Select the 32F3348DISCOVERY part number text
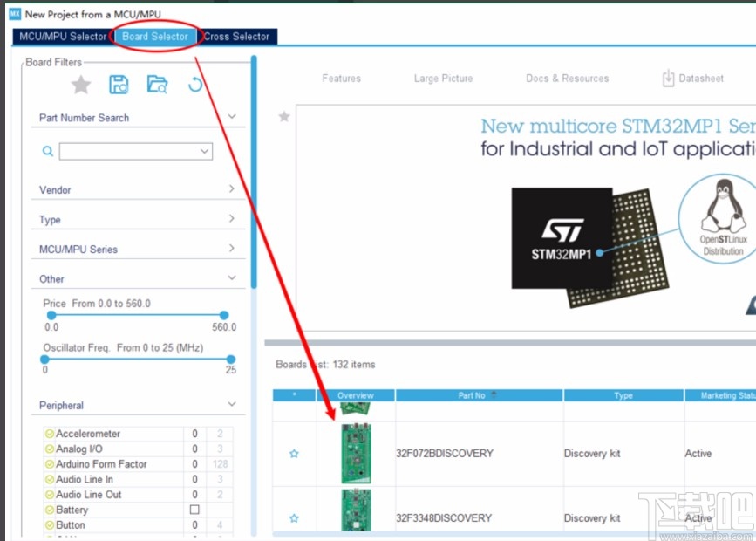Viewport: 756px width, 541px height. [444, 517]
